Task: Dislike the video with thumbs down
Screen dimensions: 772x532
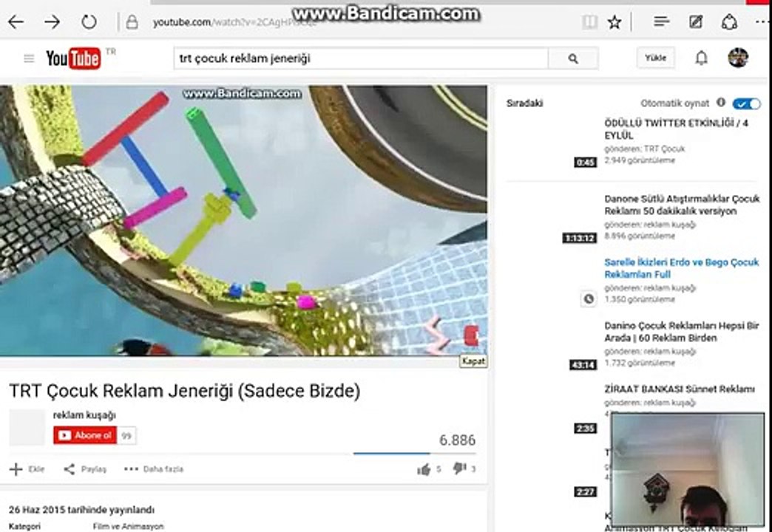Action: [x=459, y=468]
